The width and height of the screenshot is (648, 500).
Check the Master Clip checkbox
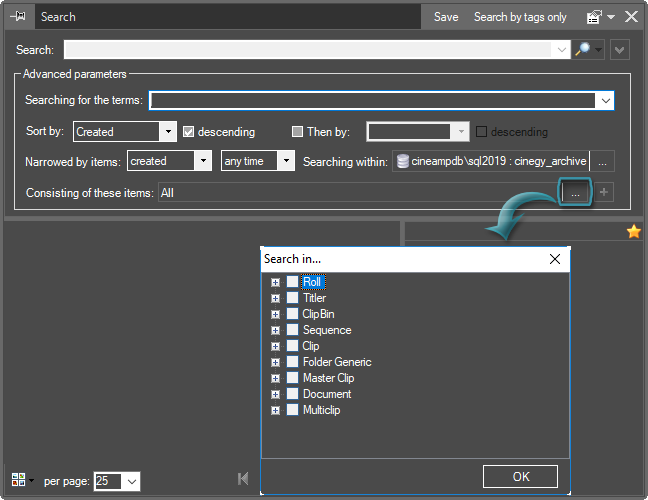(x=292, y=378)
